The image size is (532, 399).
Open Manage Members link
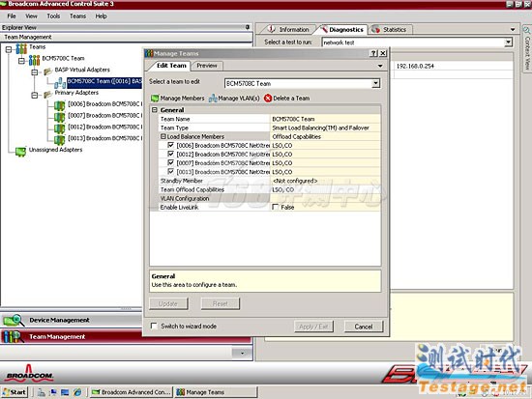(x=182, y=99)
